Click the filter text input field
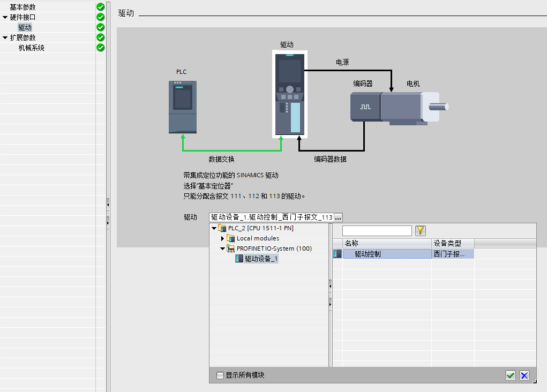This screenshot has height=392, width=547. pyautogui.click(x=377, y=230)
